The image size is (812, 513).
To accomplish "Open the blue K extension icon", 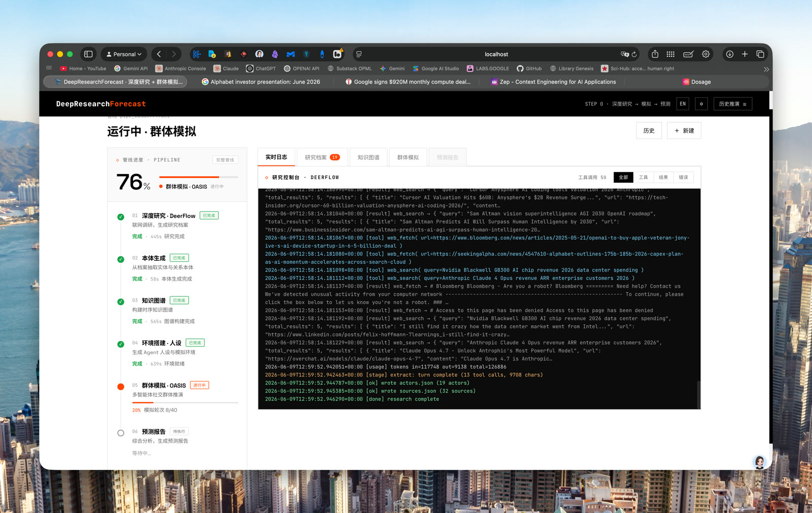I will click(197, 54).
